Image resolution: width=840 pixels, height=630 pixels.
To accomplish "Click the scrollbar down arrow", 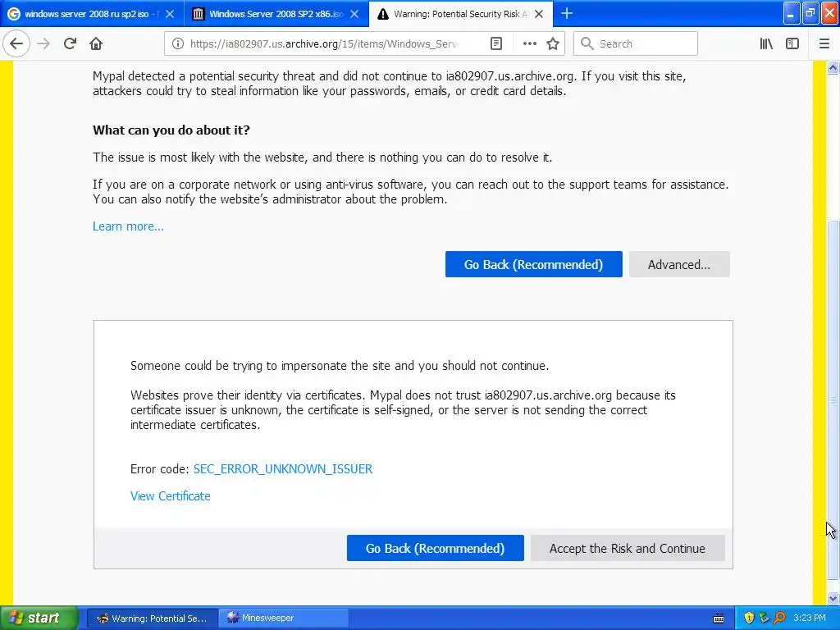I will coord(833,598).
